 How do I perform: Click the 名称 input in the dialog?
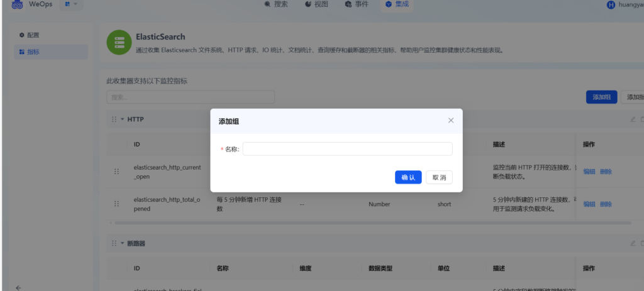[x=347, y=149]
